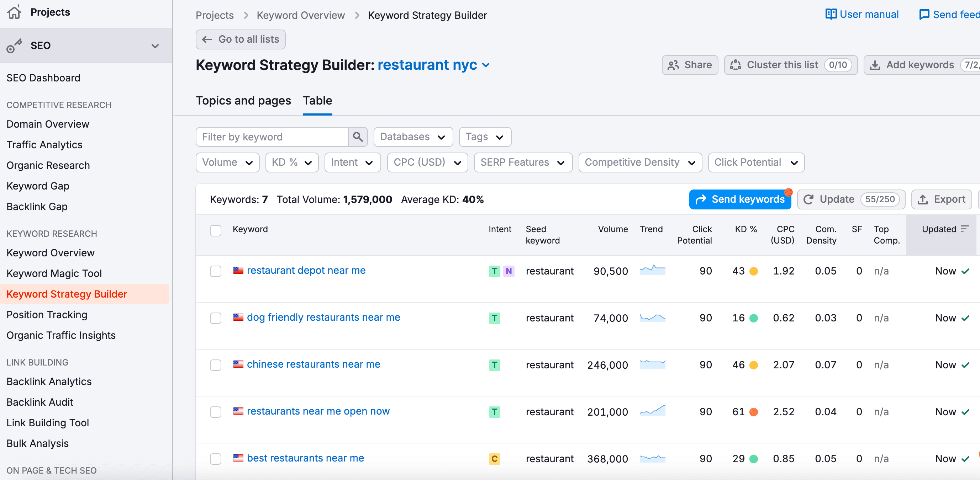980x480 pixels.
Task: Click the Transactional intent badge for dog friendly restaurants
Action: (x=494, y=318)
